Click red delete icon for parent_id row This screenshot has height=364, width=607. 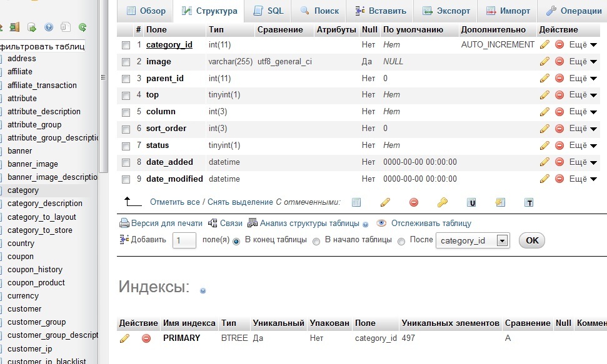coord(559,78)
